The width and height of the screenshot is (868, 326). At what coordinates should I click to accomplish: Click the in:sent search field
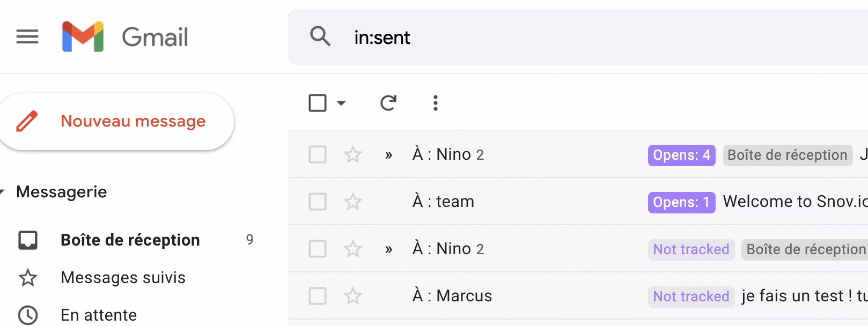pyautogui.click(x=536, y=37)
